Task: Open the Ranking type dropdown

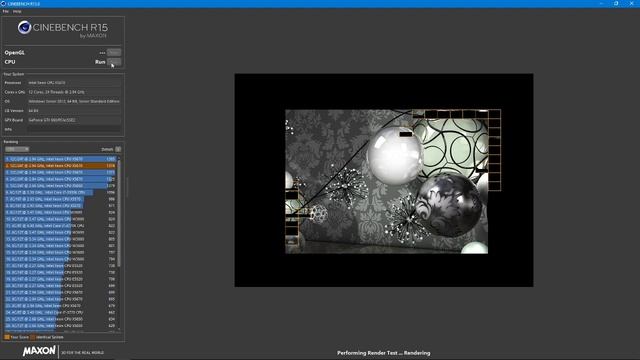Action: (17, 149)
